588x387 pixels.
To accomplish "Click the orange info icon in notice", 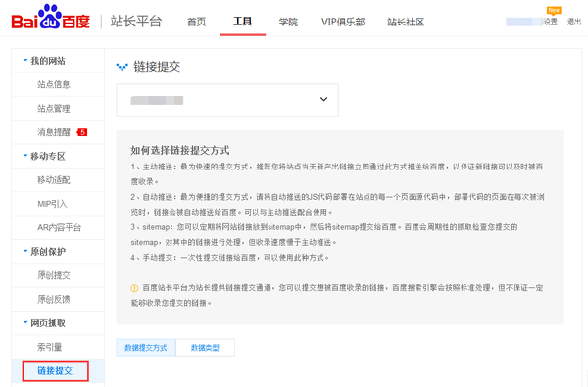I will coord(134,288).
